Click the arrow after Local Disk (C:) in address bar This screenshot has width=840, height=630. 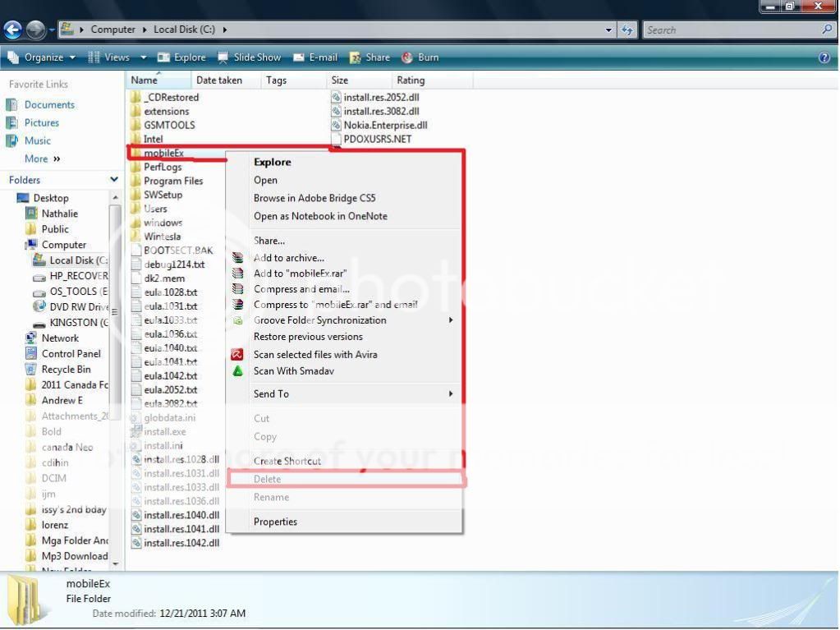[x=225, y=30]
